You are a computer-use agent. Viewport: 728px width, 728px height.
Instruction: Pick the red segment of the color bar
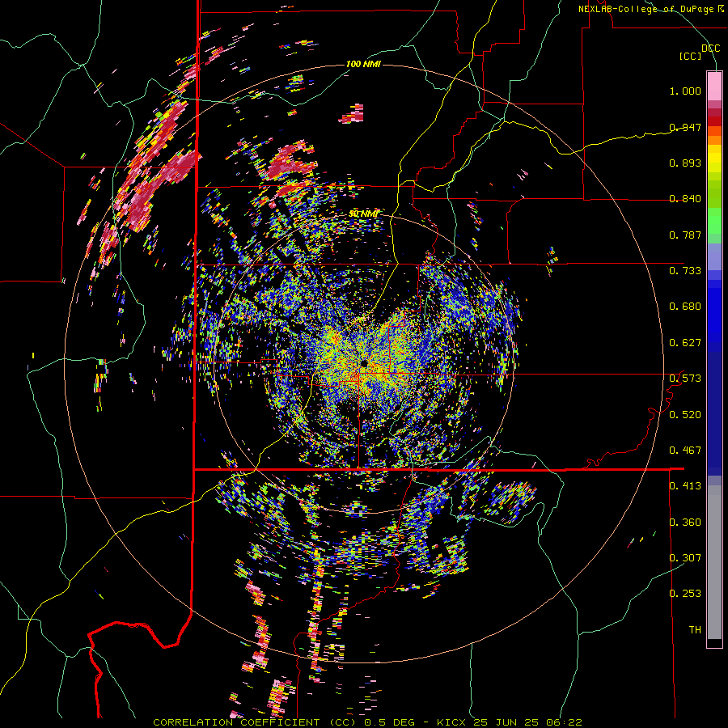click(x=714, y=121)
